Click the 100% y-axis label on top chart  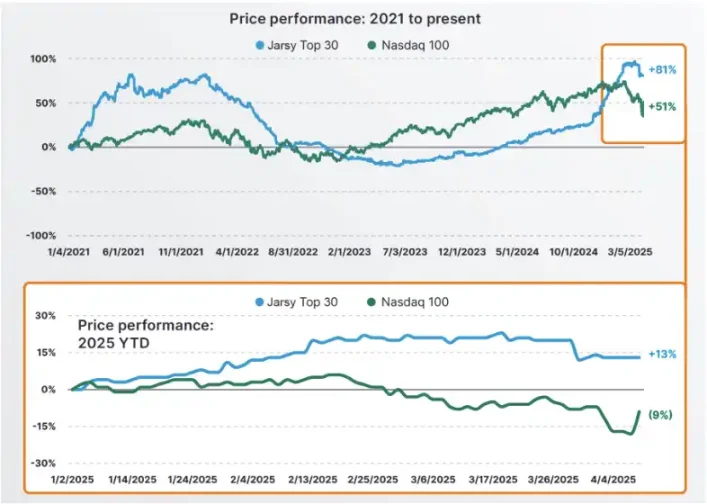(43, 59)
